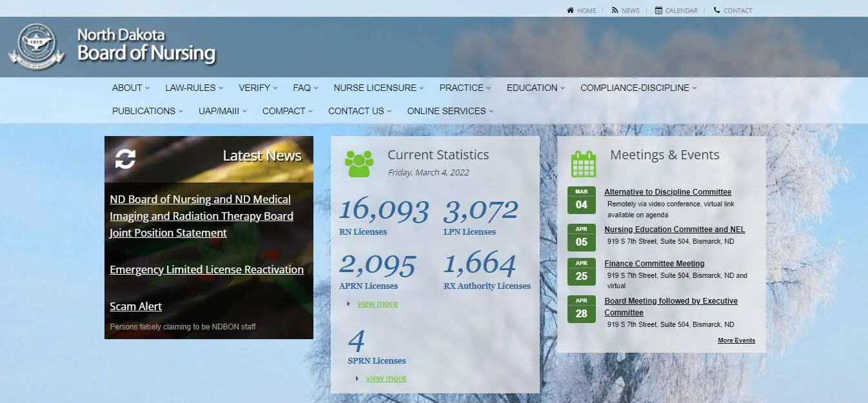
Task: Click the MAR 04 date badge
Action: tap(582, 200)
